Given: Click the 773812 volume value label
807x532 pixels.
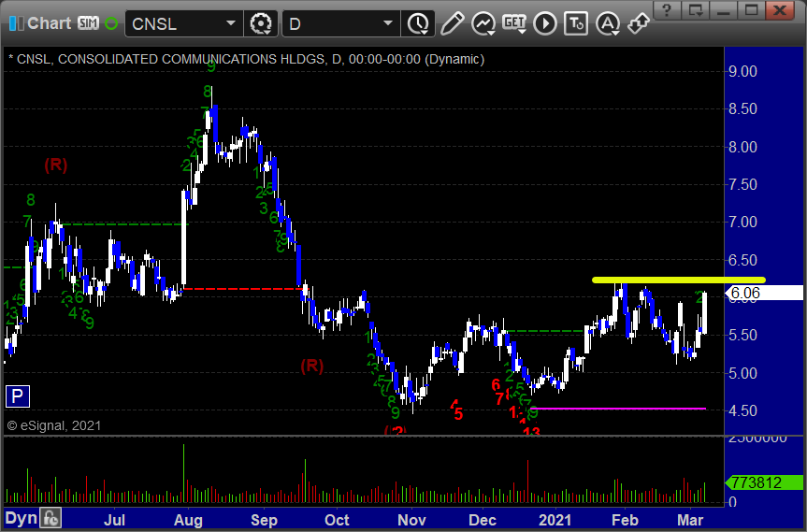Looking at the screenshot, I should click(x=764, y=482).
